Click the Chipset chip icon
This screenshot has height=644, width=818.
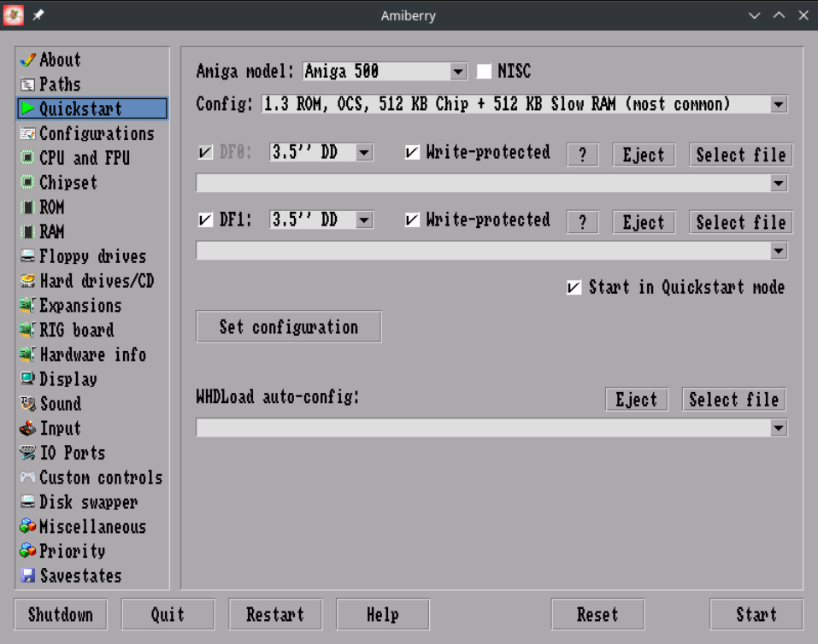pyautogui.click(x=27, y=183)
